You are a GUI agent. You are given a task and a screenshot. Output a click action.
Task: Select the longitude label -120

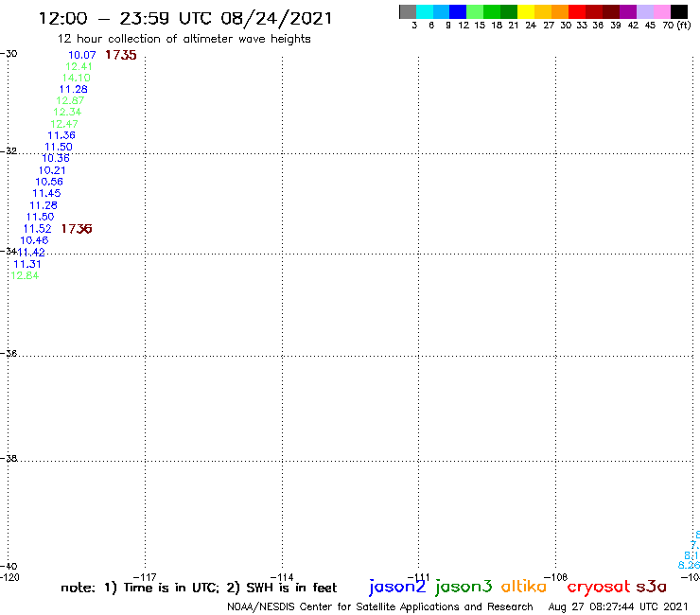click(x=9, y=577)
